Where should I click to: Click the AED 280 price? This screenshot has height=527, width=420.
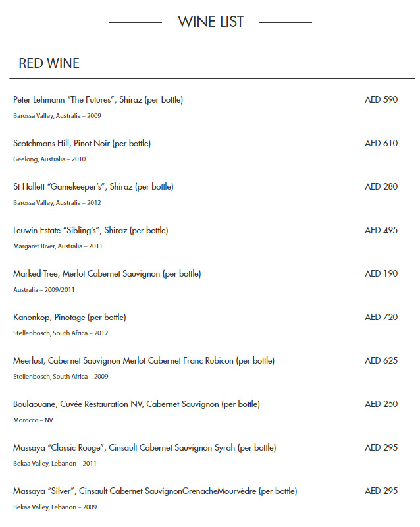click(381, 187)
